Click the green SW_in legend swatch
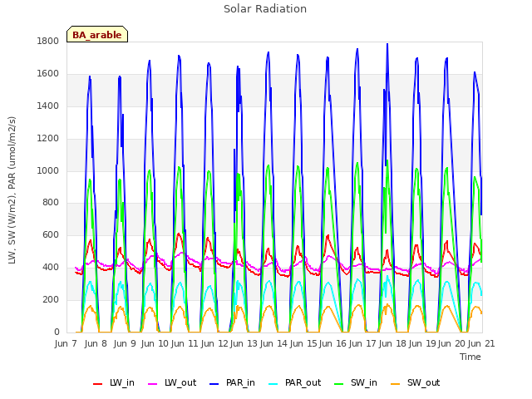The width and height of the screenshot is (532, 399). (339, 384)
